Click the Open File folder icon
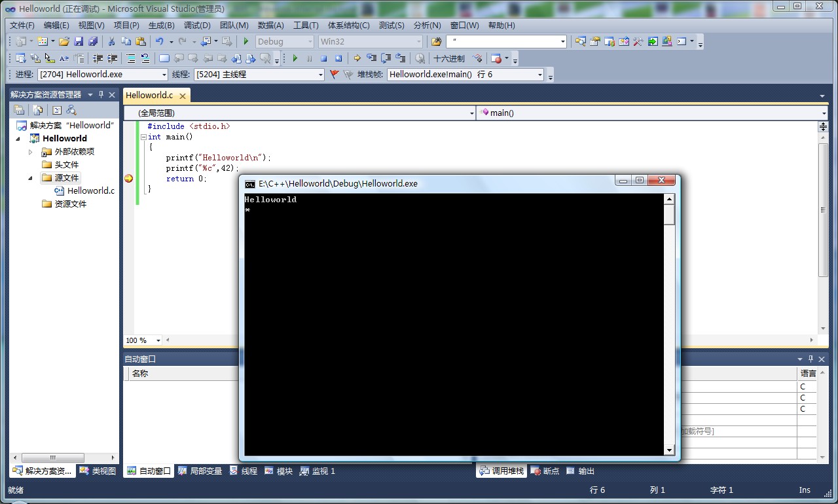 coord(64,41)
